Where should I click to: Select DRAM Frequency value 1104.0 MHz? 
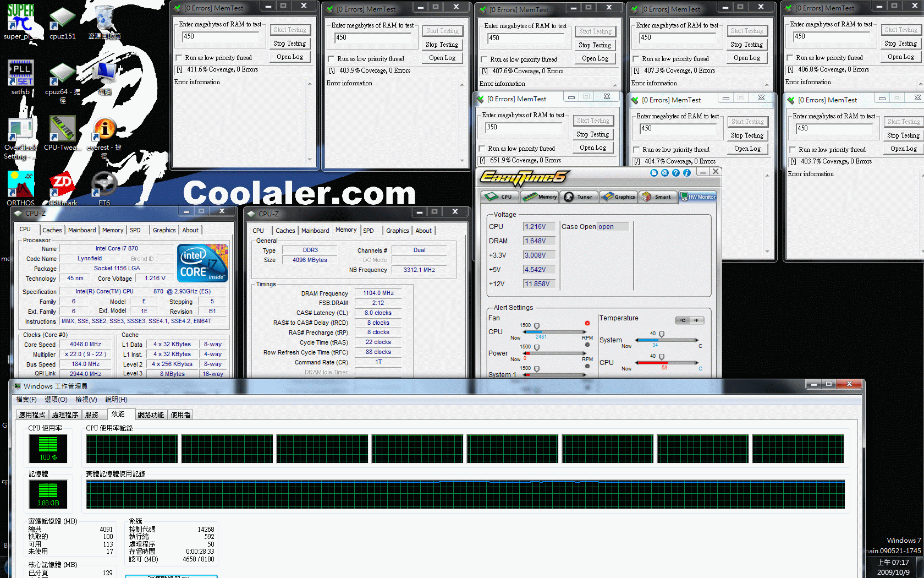(378, 293)
